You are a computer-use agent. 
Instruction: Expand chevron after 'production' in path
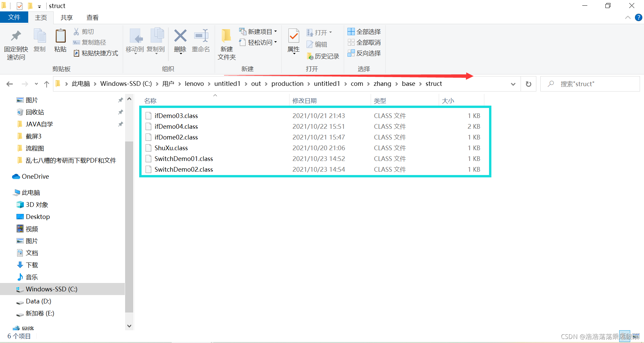click(x=309, y=84)
